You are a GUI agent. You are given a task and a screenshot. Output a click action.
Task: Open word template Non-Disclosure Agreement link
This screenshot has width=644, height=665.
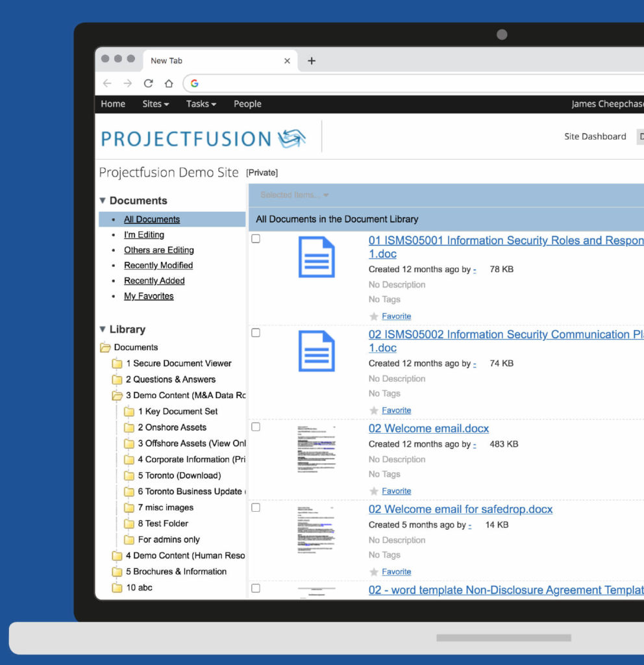506,590
